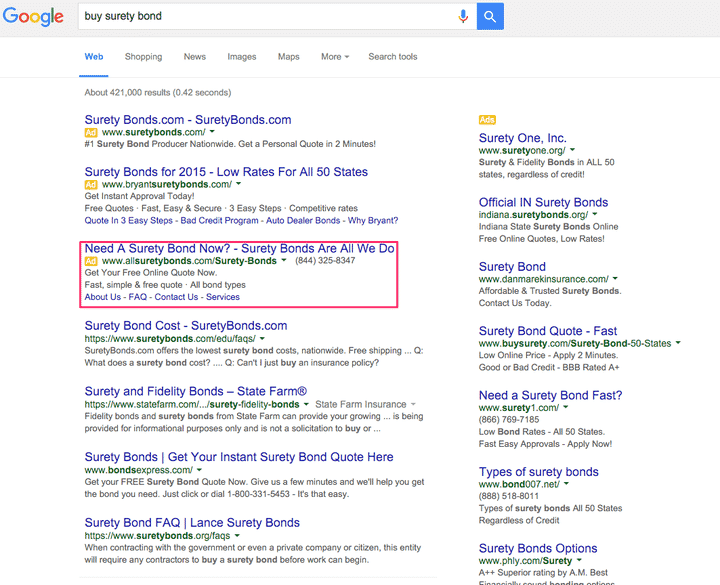The image size is (720, 585).
Task: Expand arrow beside www.bondsexpress.com/
Action: point(199,470)
